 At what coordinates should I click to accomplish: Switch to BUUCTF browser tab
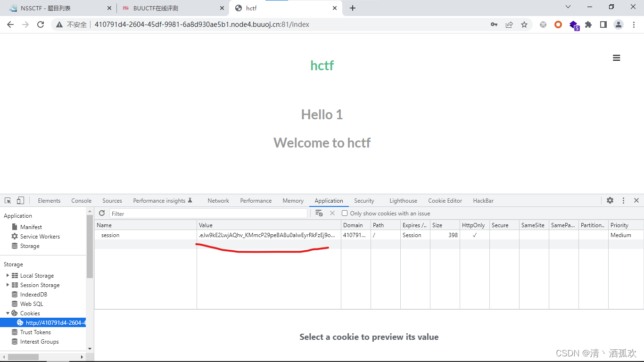[172, 8]
